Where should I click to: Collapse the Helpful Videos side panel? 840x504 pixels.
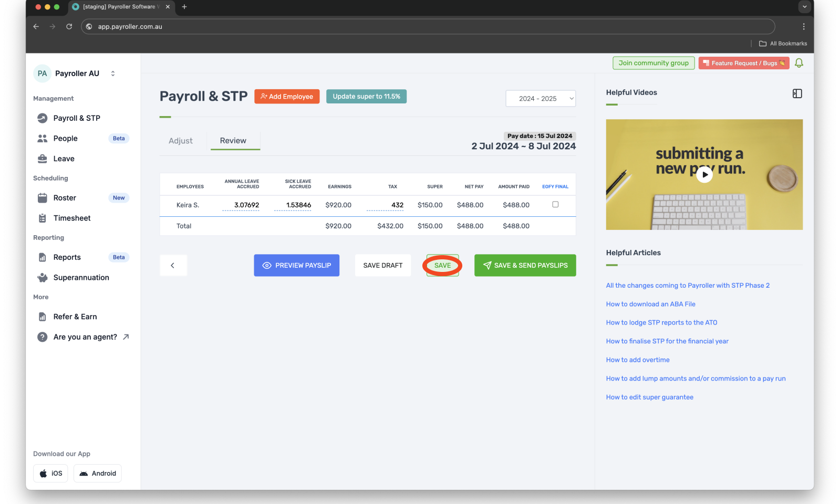pyautogui.click(x=797, y=93)
